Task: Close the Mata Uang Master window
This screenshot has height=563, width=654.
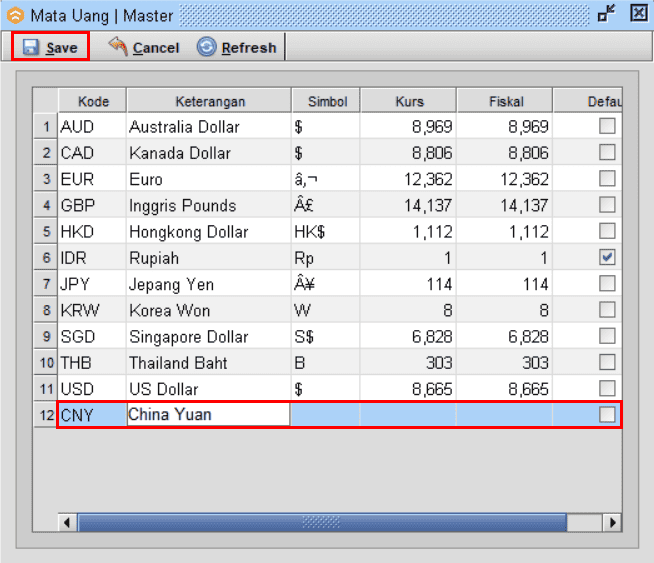Action: [639, 13]
